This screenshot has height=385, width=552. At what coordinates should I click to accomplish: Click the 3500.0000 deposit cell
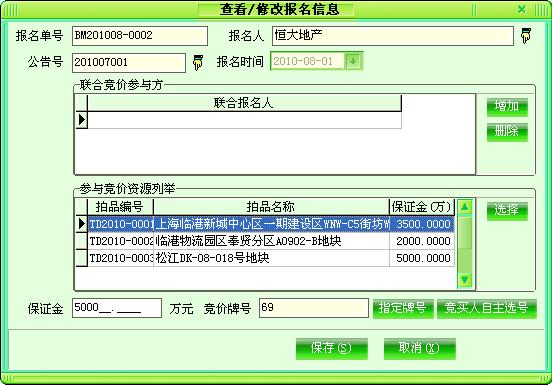click(422, 224)
